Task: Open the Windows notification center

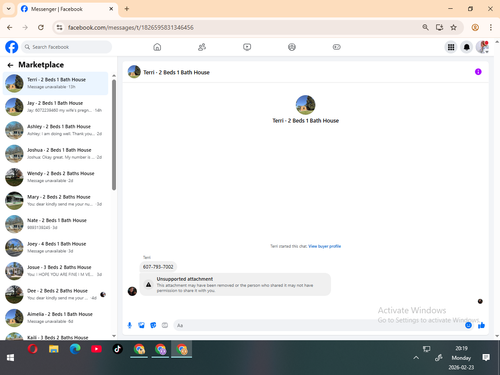Action: [x=486, y=358]
